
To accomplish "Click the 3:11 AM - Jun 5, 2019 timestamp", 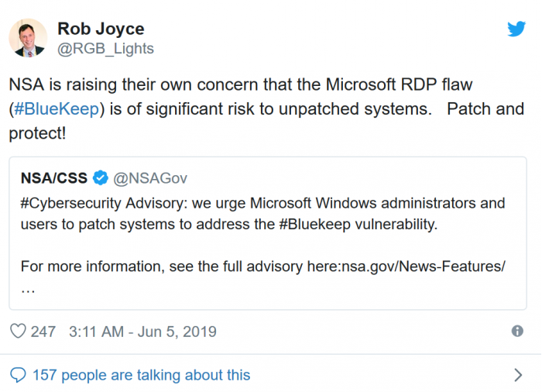I will 142,332.
